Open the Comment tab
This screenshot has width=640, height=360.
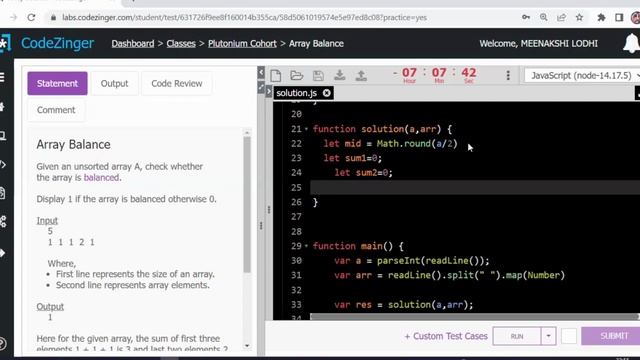pos(56,110)
